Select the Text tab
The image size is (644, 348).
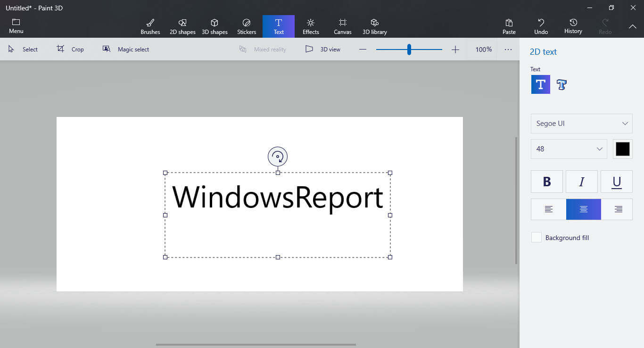(x=279, y=26)
